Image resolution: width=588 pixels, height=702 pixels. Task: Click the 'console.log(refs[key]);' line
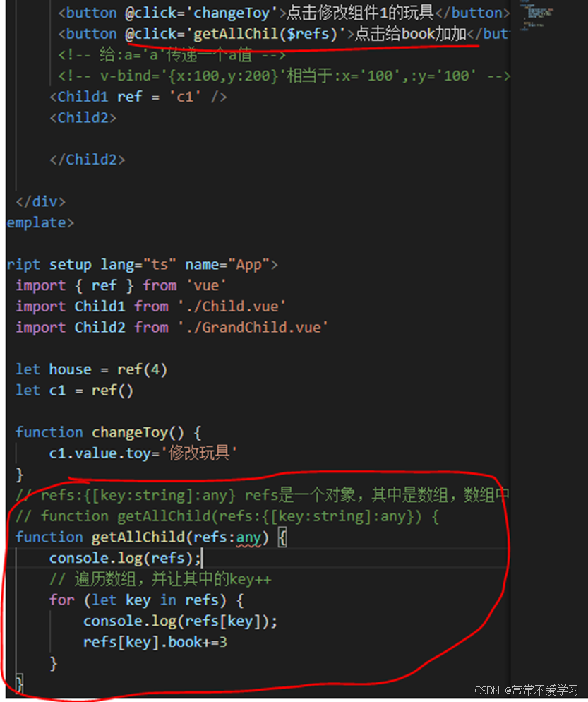tap(180, 621)
